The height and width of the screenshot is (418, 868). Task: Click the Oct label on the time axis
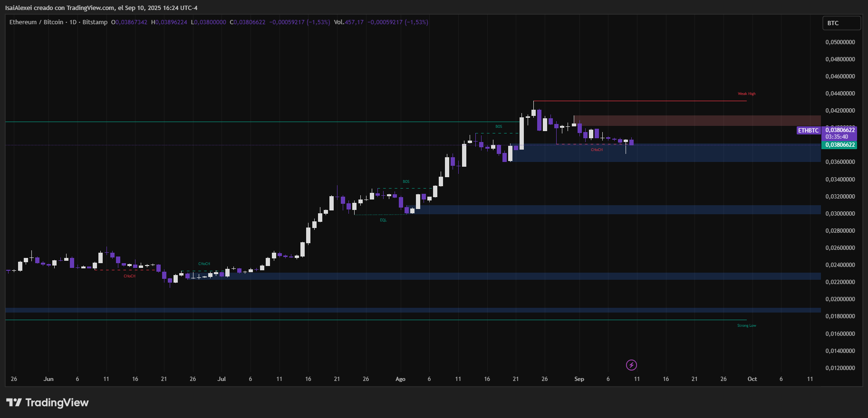[752, 379]
